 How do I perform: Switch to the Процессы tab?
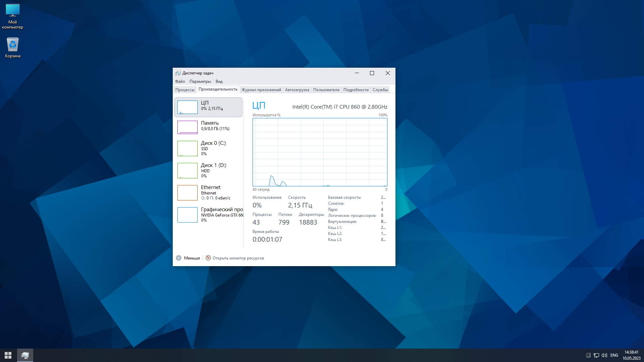185,89
